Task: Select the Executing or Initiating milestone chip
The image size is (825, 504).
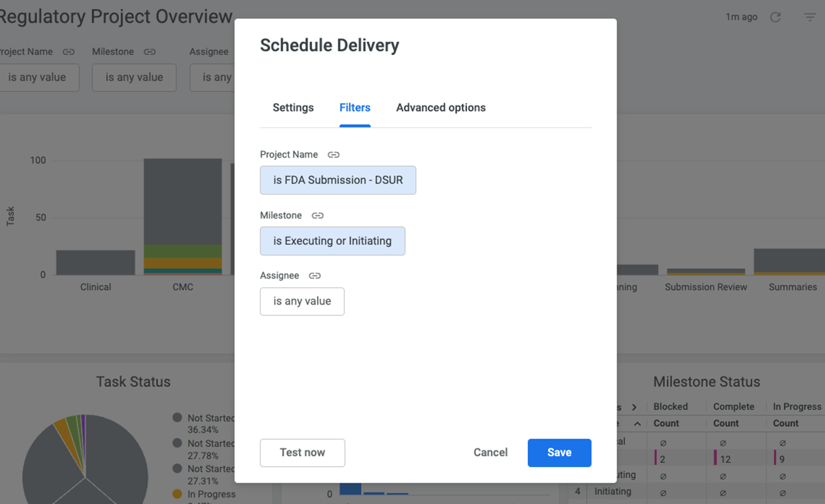Action: pos(332,241)
